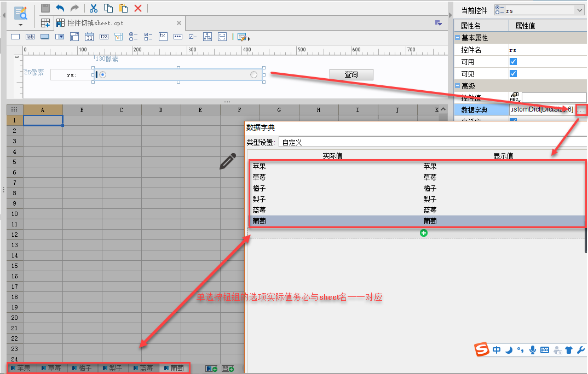Screen dimensions: 588x374
Task: Insert a tree dropdown table widget
Action: [x=118, y=37]
